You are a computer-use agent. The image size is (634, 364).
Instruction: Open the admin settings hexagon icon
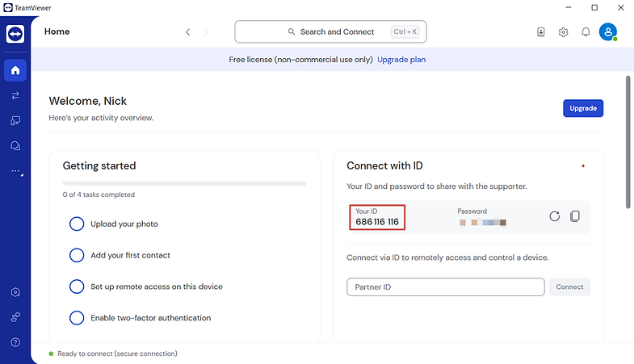click(x=15, y=292)
